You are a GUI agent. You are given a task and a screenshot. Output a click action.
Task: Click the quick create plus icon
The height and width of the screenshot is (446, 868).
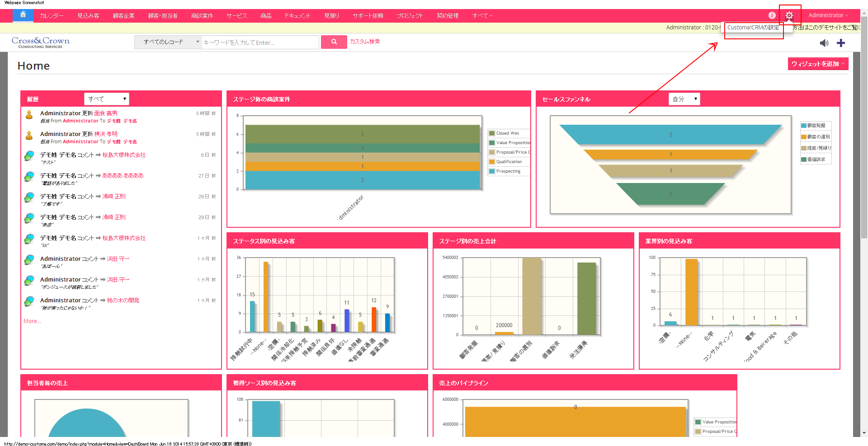841,43
